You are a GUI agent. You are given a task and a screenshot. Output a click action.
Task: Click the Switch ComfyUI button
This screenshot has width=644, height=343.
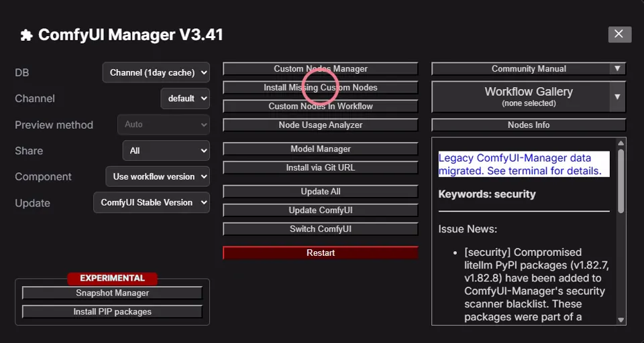[x=321, y=229]
